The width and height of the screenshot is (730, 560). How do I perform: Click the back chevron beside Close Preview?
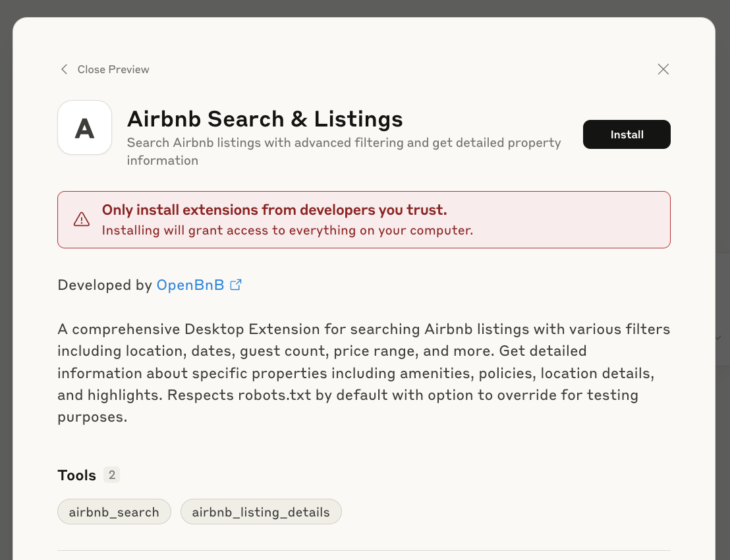point(65,69)
